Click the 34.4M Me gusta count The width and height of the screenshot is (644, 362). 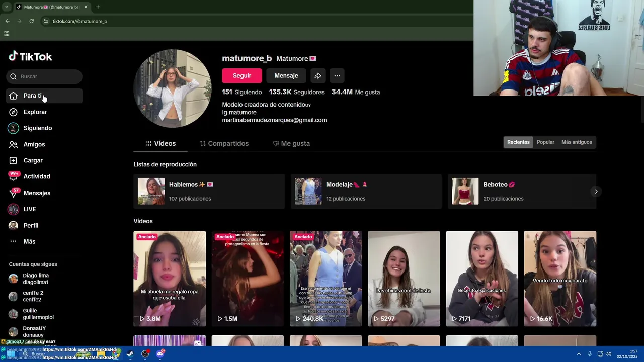(356, 92)
